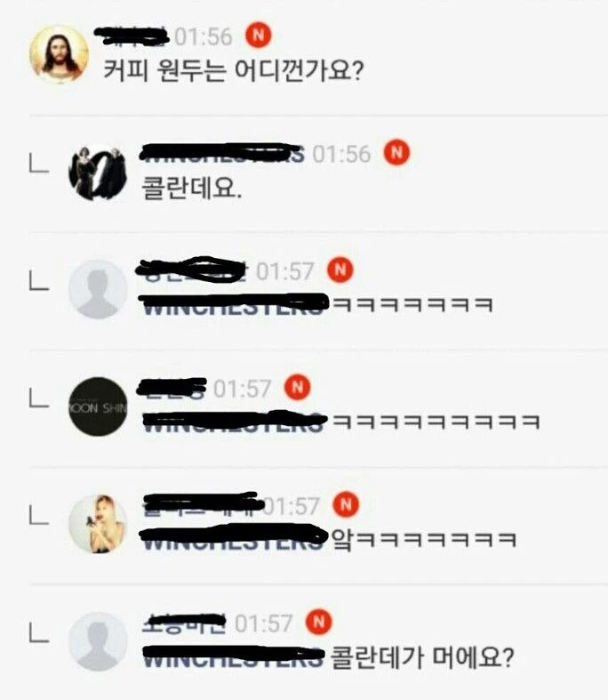Screen dimensions: 608x700
Task: Click the red N badge on 콜란데요 reply
Action: pos(397,153)
